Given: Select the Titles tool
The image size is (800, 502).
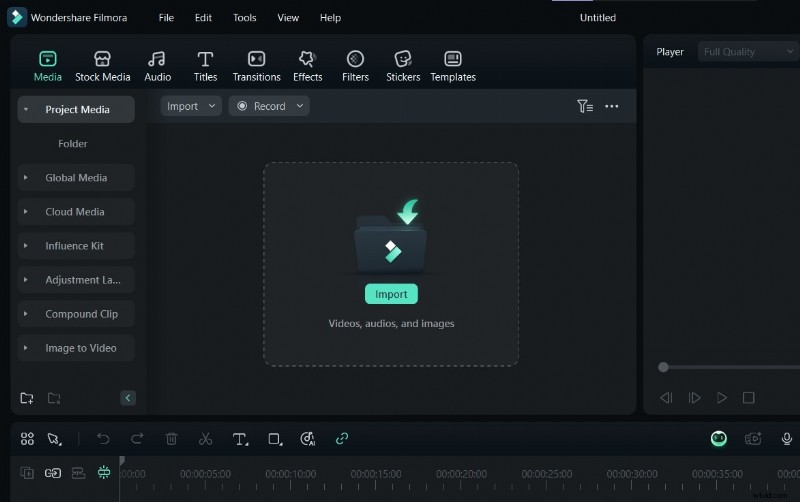Looking at the screenshot, I should coord(205,66).
